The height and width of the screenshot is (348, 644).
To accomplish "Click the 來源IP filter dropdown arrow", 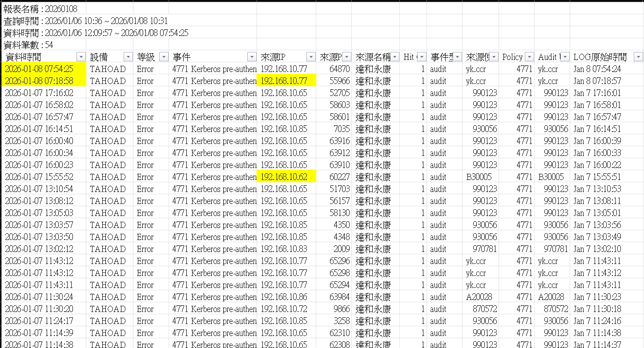I will click(x=311, y=57).
